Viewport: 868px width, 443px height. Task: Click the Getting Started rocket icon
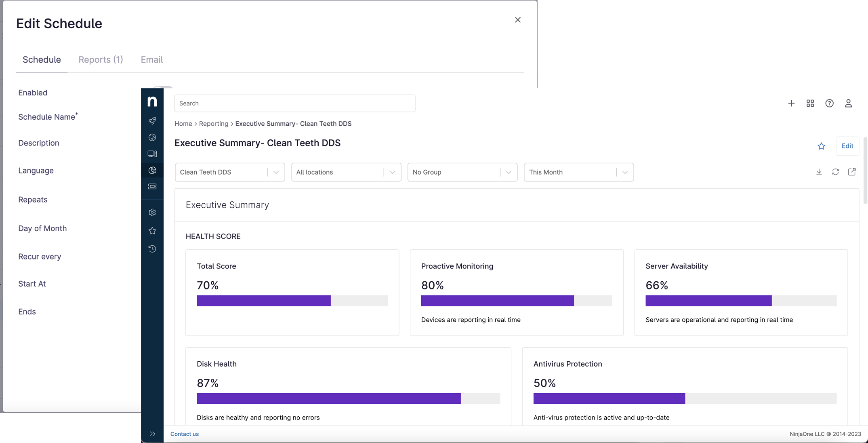pyautogui.click(x=152, y=121)
